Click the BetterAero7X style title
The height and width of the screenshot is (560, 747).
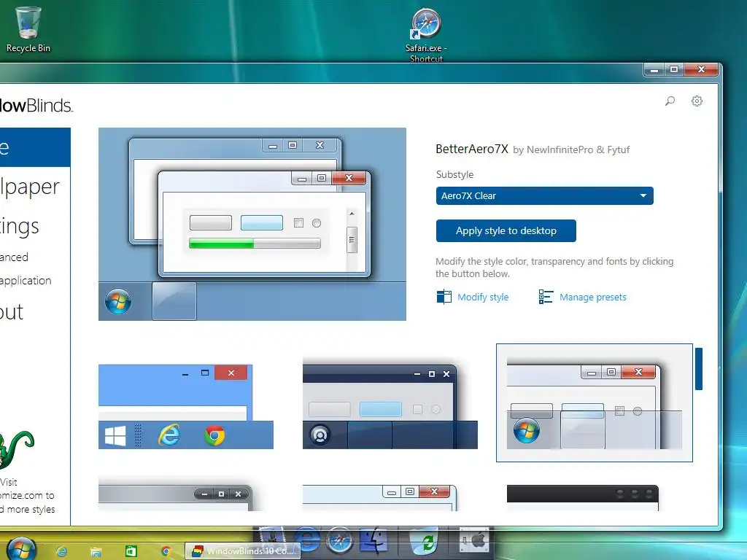coord(472,149)
